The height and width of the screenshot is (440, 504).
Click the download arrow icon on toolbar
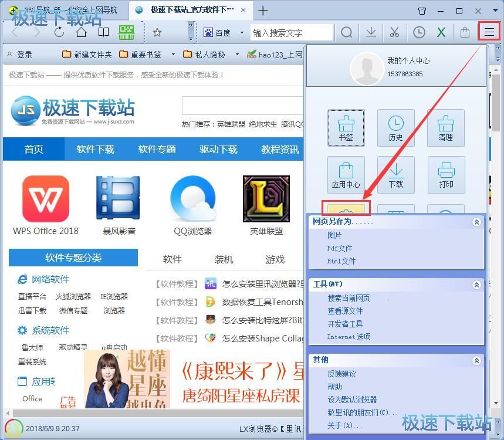pos(371,32)
